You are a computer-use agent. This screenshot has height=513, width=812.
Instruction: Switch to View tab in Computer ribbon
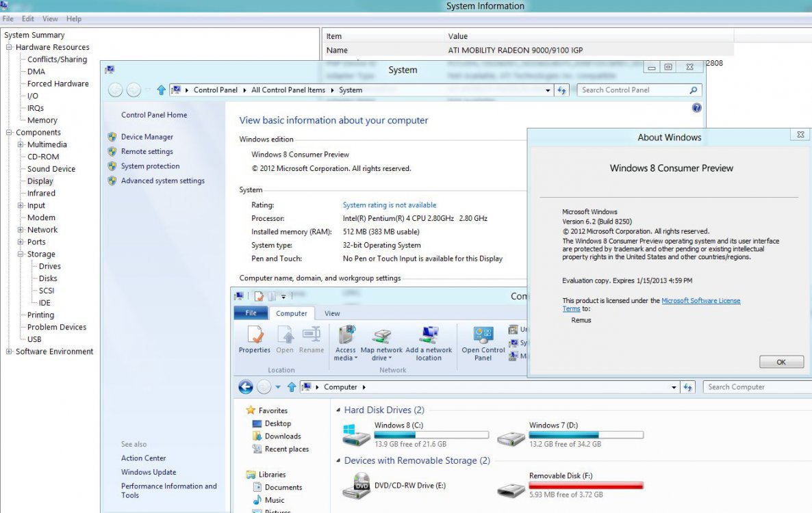(x=332, y=313)
